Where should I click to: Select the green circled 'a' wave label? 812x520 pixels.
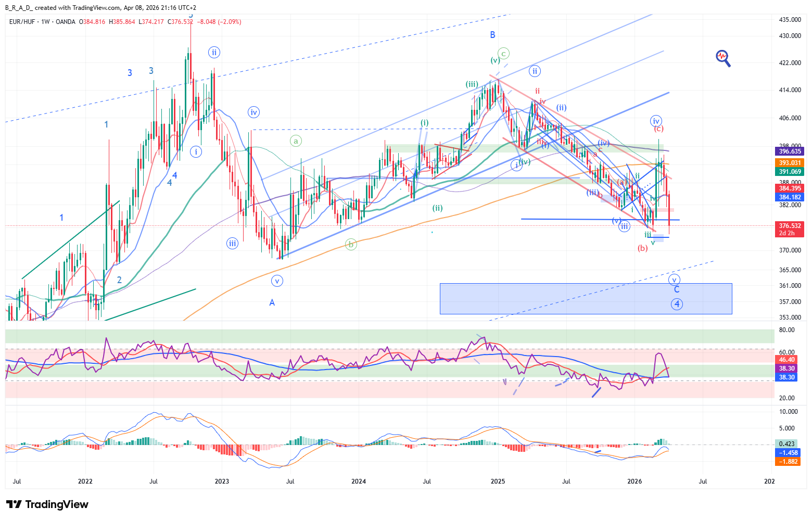296,141
